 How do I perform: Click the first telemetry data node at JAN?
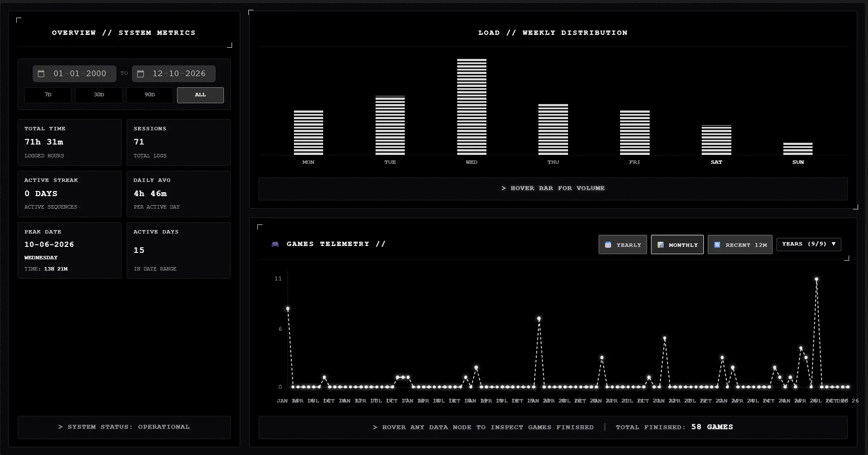click(288, 309)
